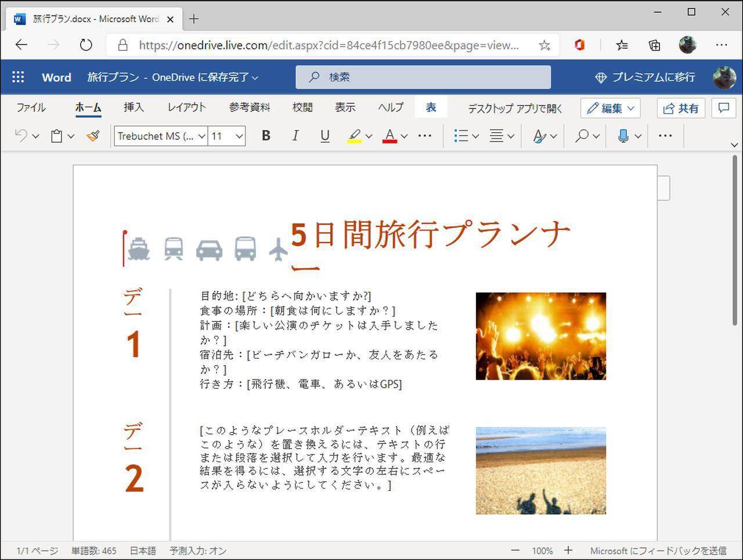Click the Undo arrow icon
The image size is (743, 560).
[x=21, y=136]
